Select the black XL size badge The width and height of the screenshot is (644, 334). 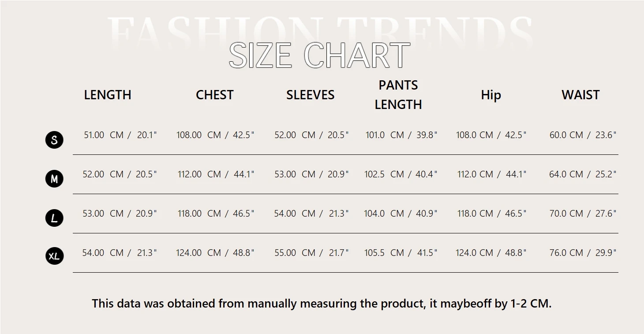[x=54, y=256]
